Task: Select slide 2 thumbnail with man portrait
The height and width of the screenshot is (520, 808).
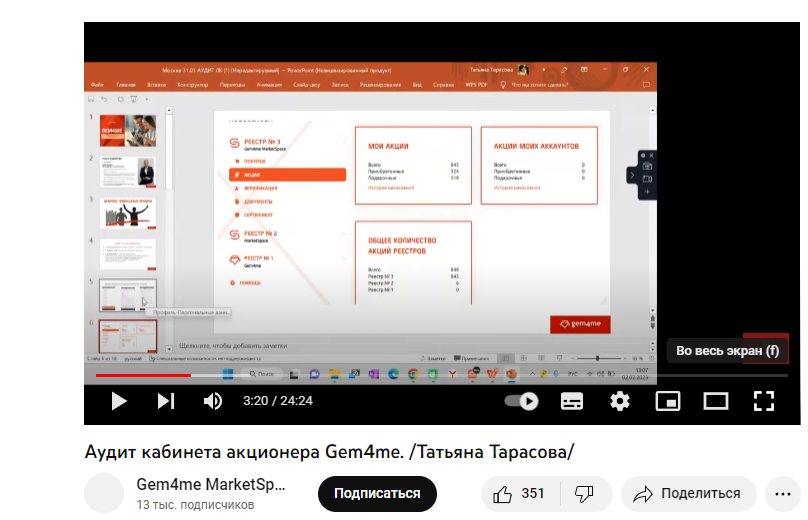Action: coord(128,172)
